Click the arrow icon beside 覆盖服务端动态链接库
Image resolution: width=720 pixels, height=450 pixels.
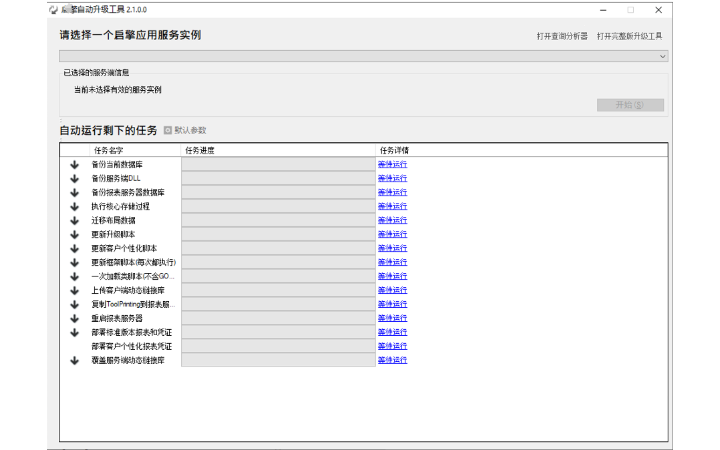pos(74,361)
